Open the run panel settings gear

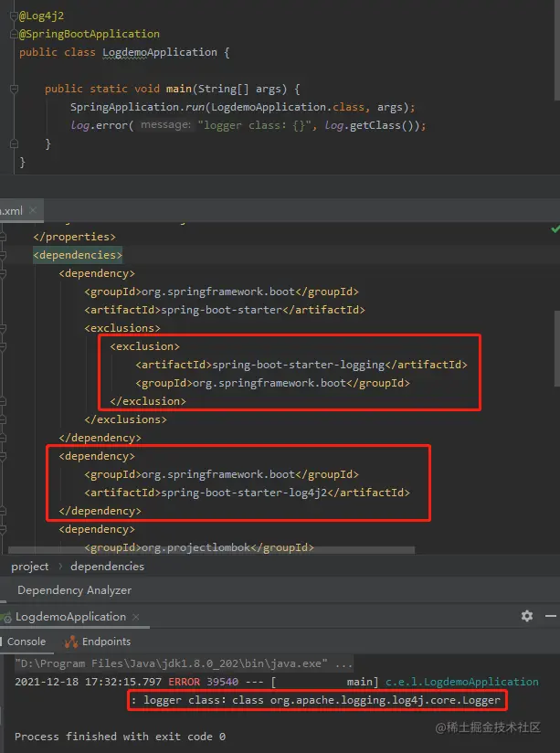[527, 616]
